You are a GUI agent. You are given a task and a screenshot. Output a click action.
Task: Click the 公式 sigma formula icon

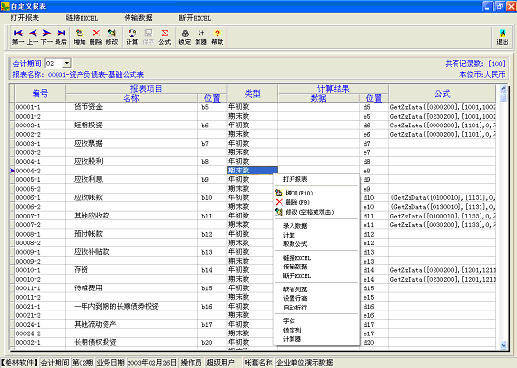[165, 37]
